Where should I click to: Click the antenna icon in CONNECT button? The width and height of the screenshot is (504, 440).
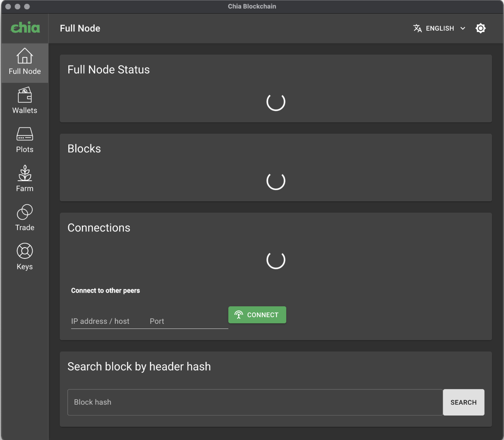coord(239,315)
